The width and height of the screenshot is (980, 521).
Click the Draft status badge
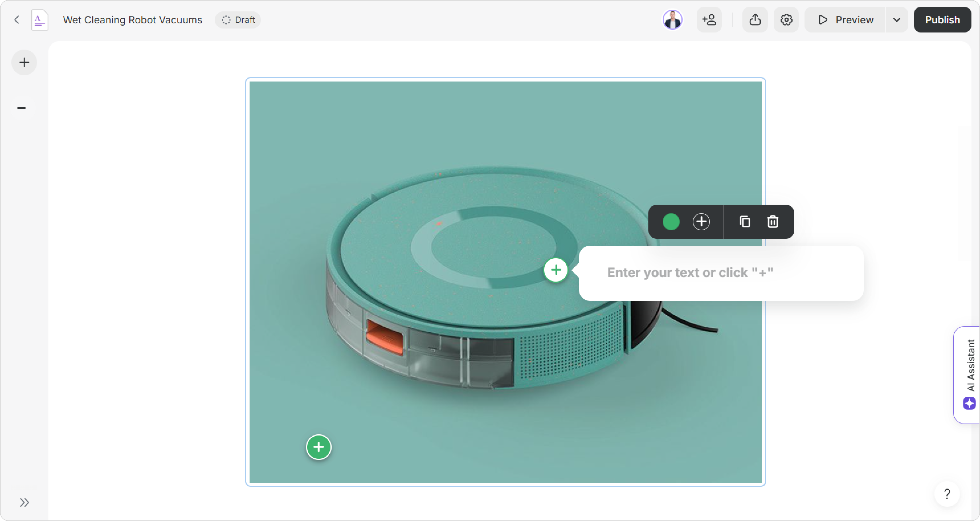point(238,20)
